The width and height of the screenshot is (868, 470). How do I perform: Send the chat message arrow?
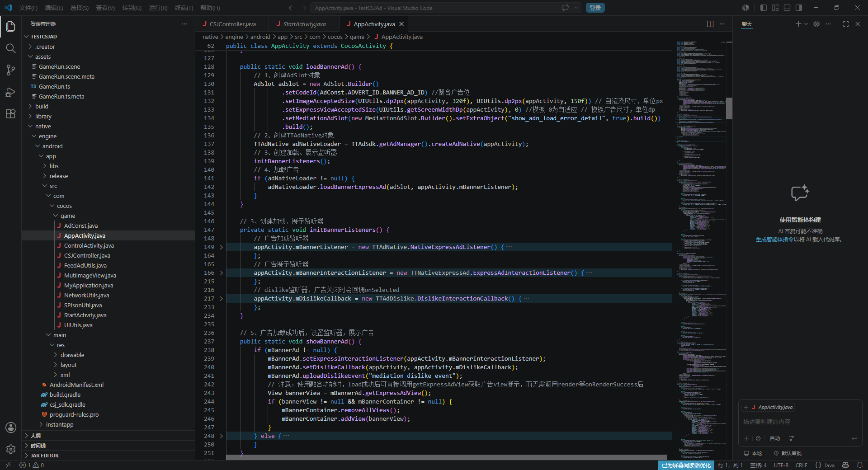click(x=854, y=438)
